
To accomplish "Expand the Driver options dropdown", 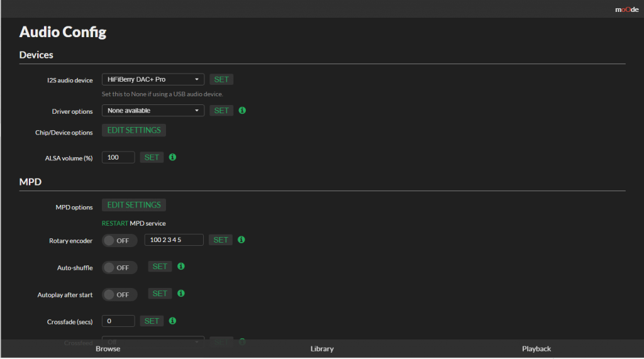I will (x=153, y=111).
